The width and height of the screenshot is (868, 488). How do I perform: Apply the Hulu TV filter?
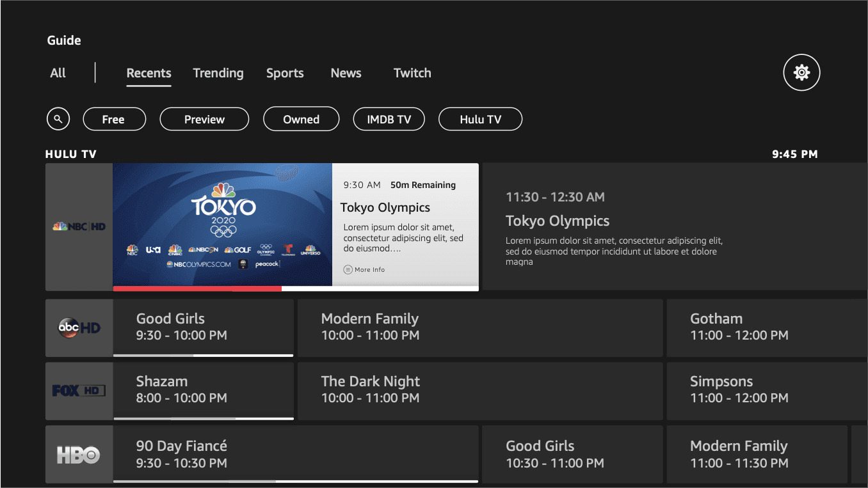(480, 119)
